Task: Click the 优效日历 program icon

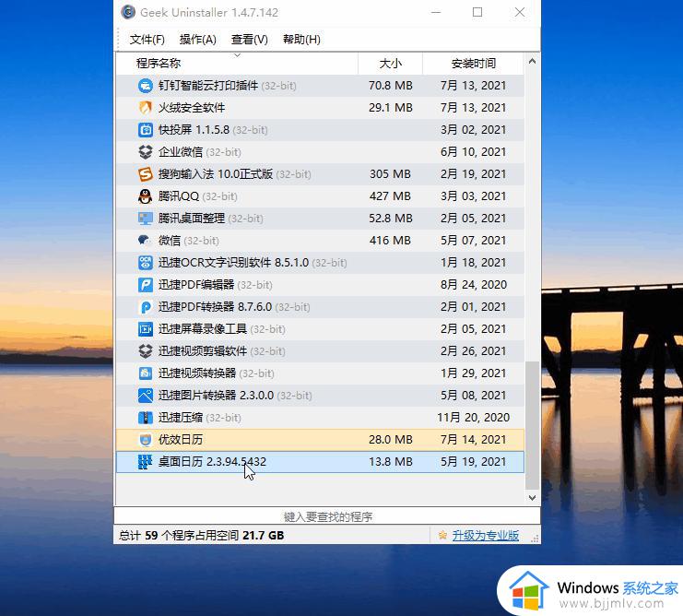Action: coord(145,440)
